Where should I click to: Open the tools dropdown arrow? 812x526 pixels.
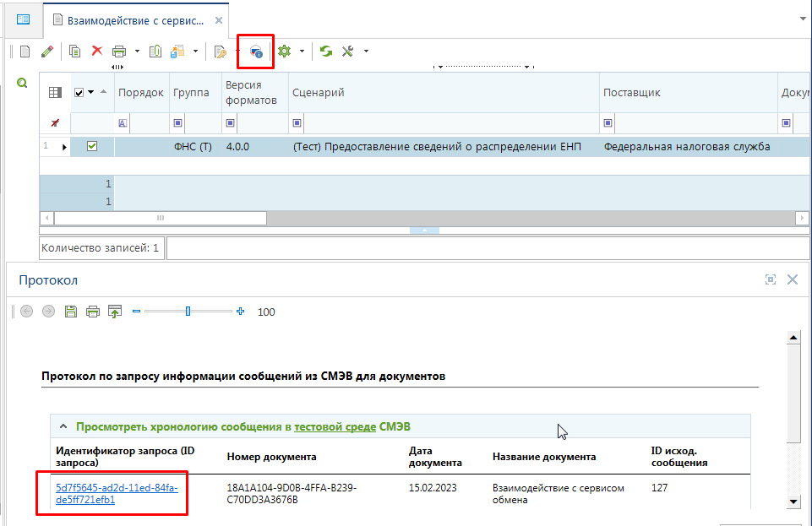366,52
